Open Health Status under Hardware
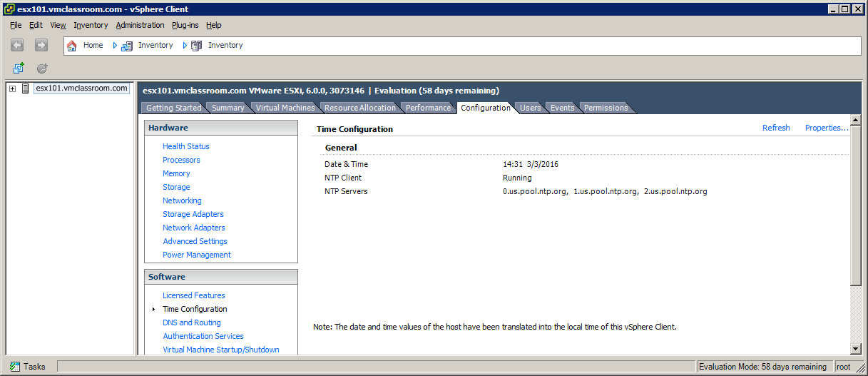 186,146
